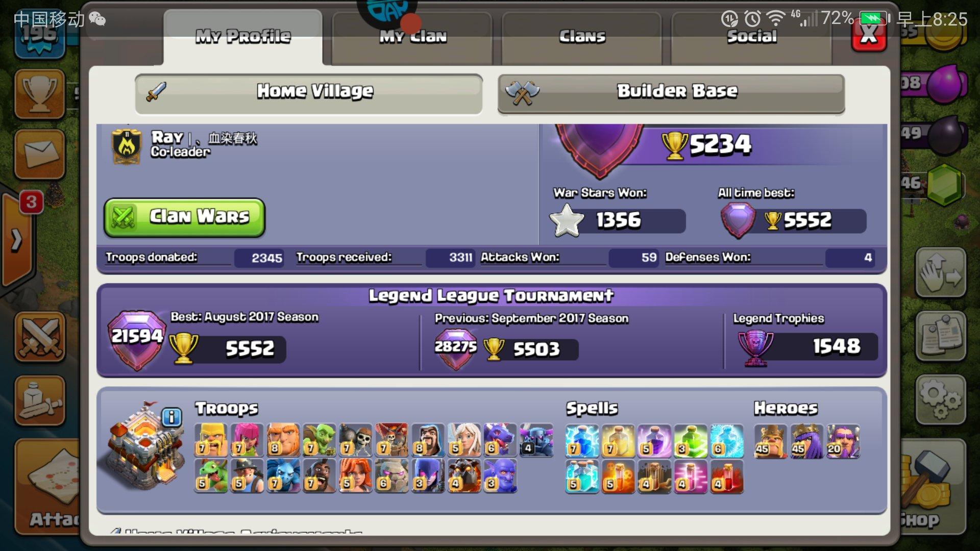Screen dimensions: 980x551
Task: Expand the side panel arrow
Action: tap(17, 240)
